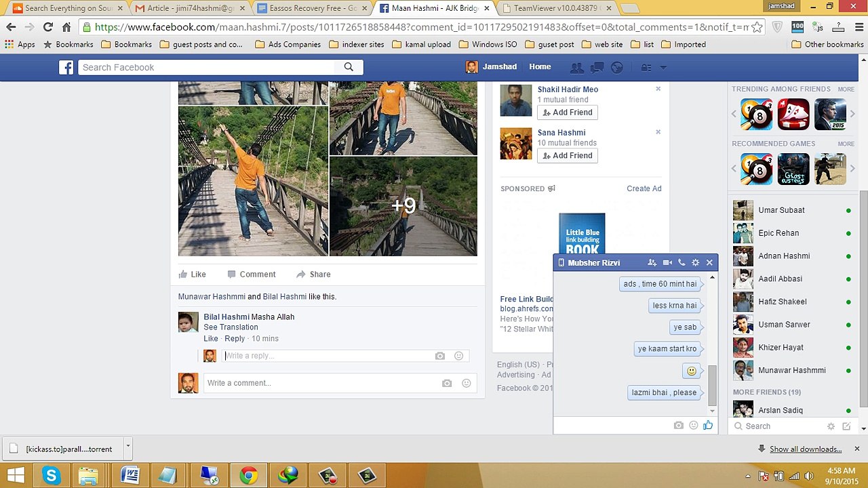Image resolution: width=868 pixels, height=488 pixels.
Task: Open the Windows ISO bookmark folder
Action: click(488, 45)
